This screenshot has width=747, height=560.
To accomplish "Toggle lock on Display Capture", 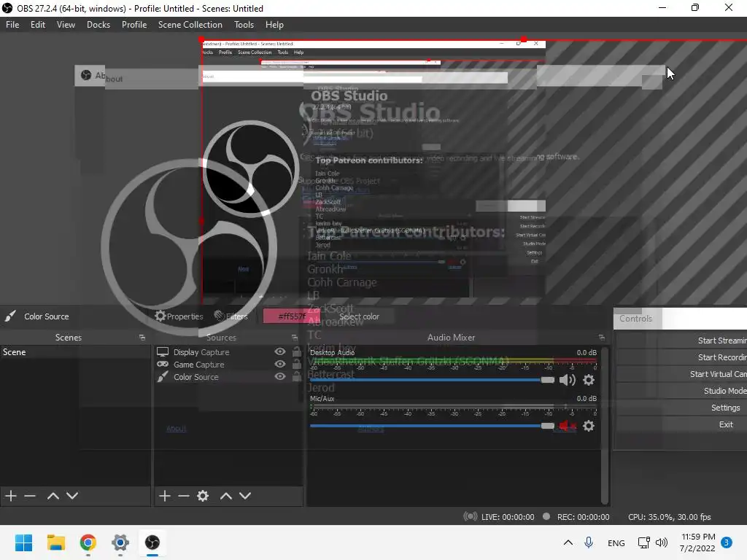I will (296, 351).
